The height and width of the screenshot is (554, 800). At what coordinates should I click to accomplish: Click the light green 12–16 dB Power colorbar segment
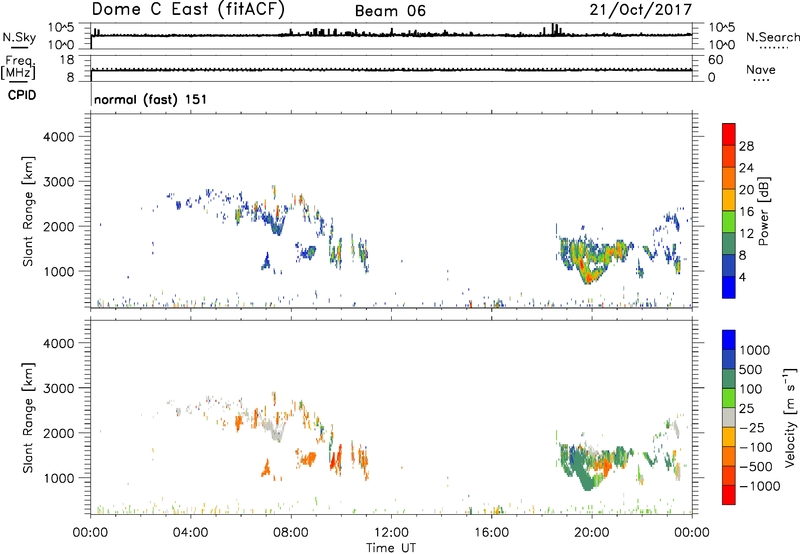tap(729, 222)
